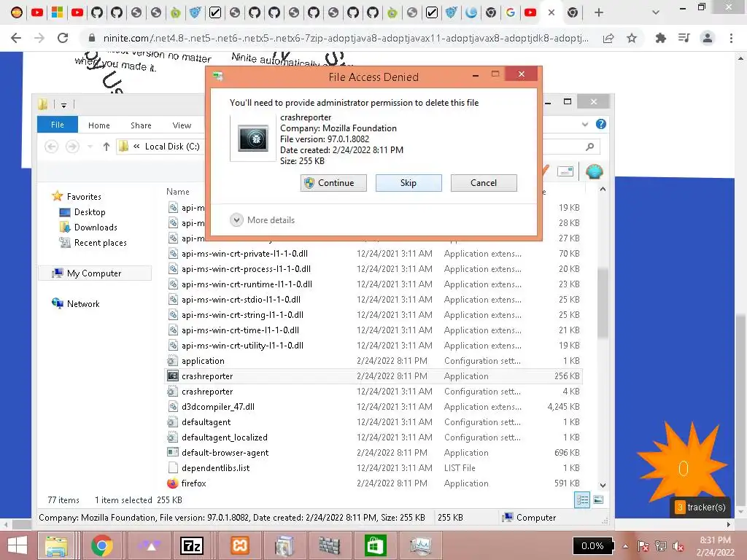The image size is (747, 560).
Task: Open recent locations dropdown in Explorer
Action: point(90,147)
